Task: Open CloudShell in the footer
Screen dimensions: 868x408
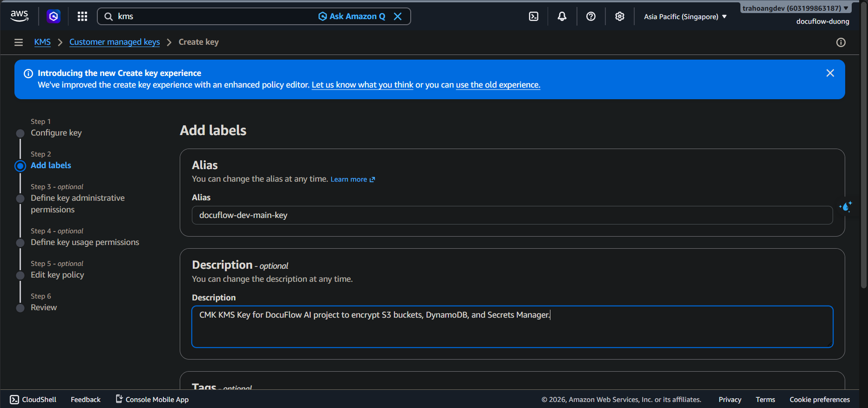Action: click(x=33, y=400)
